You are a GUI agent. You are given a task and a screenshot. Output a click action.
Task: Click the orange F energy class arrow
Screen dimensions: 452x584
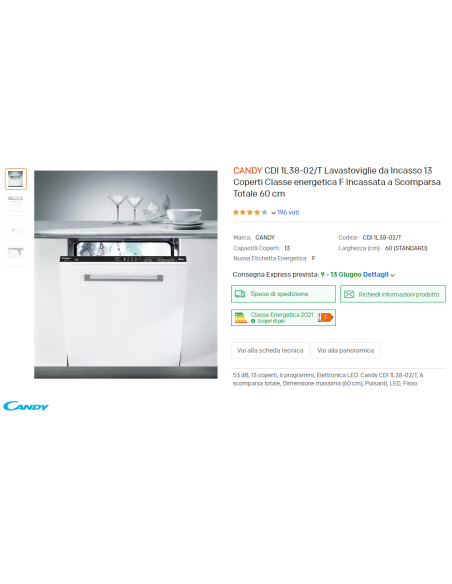[x=328, y=317]
